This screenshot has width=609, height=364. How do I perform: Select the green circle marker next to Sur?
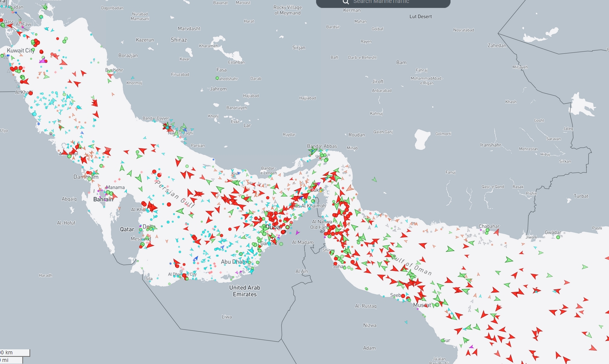(x=443, y=340)
